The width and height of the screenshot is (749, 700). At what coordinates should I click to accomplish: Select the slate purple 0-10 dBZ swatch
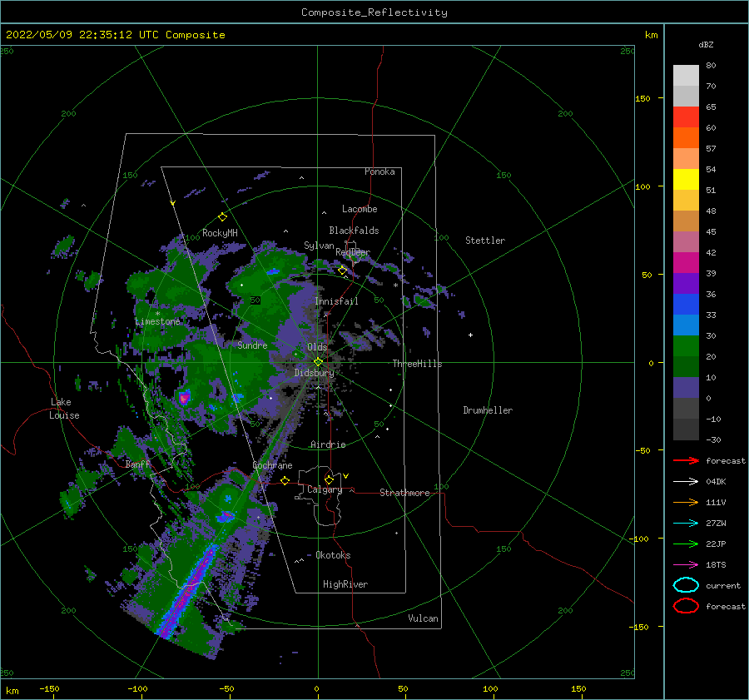point(686,387)
